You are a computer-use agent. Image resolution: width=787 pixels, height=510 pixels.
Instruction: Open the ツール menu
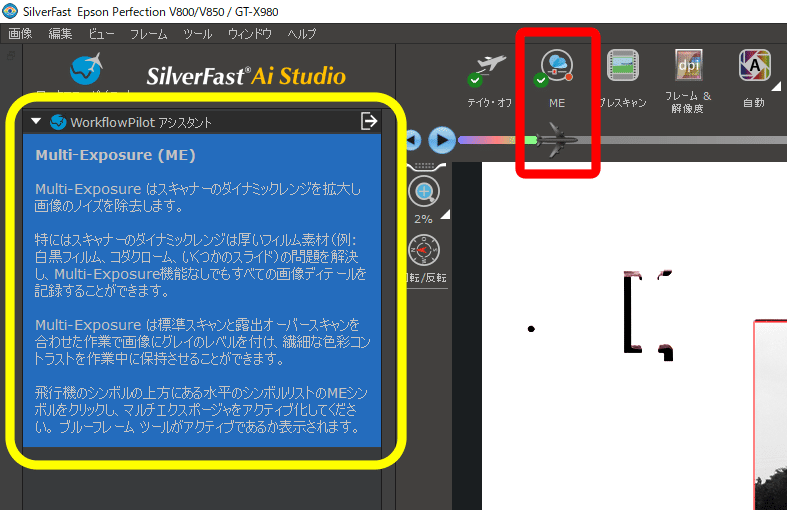point(197,34)
